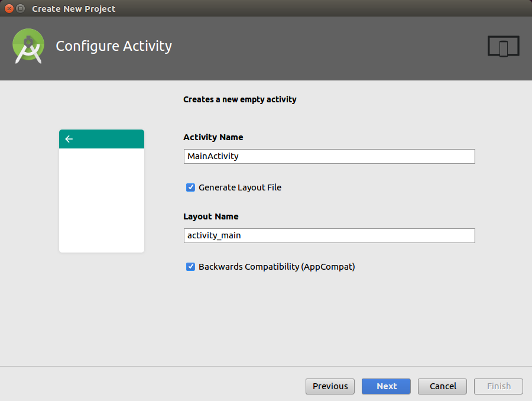Viewport: 532px width, 401px height.
Task: Focus the Activity Name text field
Action: coord(329,156)
